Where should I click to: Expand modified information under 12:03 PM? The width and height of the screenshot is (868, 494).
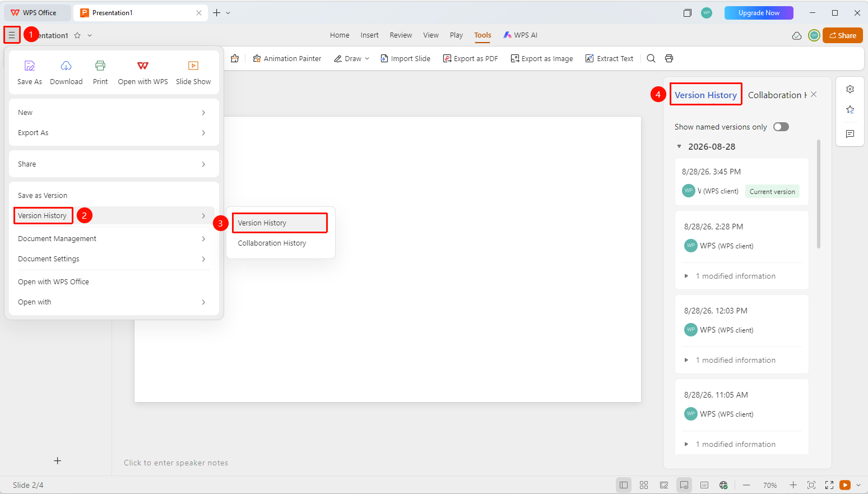[686, 360]
